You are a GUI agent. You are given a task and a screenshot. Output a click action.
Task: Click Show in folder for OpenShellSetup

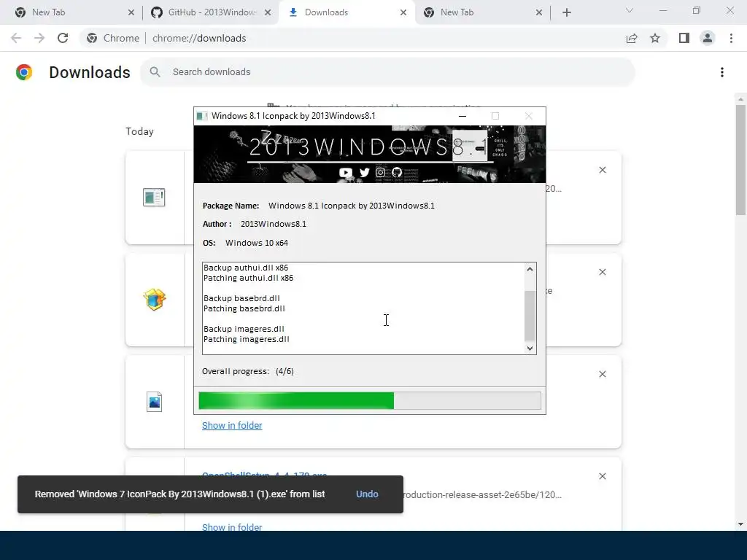coord(232,527)
